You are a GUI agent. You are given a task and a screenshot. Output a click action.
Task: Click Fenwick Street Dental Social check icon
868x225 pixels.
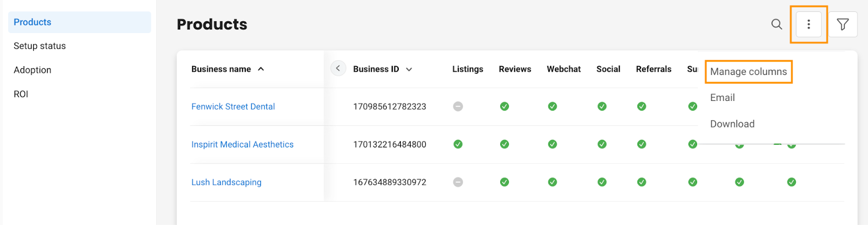[x=602, y=106]
